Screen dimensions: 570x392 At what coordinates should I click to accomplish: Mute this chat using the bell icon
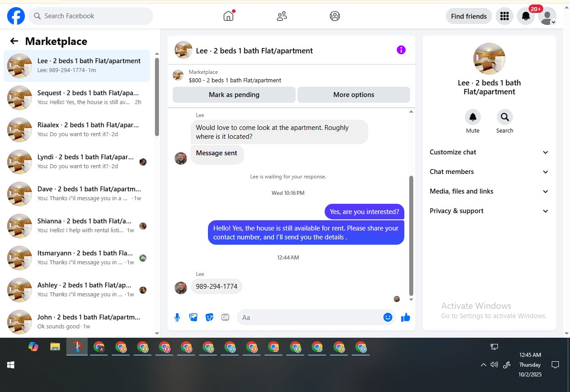(x=473, y=117)
